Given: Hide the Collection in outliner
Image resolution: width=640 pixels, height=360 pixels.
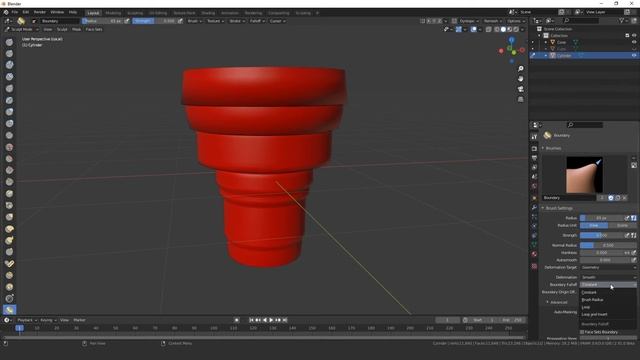Looking at the screenshot, I should [x=634, y=36].
